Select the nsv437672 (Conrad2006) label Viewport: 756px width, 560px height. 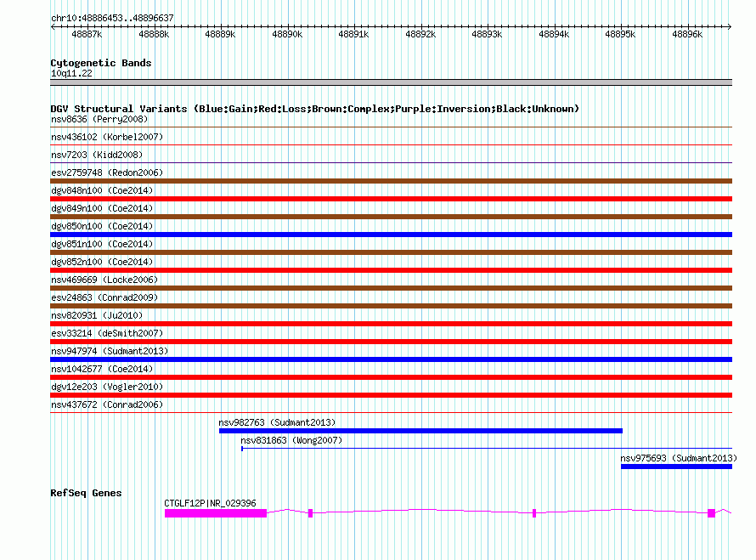pos(107,404)
